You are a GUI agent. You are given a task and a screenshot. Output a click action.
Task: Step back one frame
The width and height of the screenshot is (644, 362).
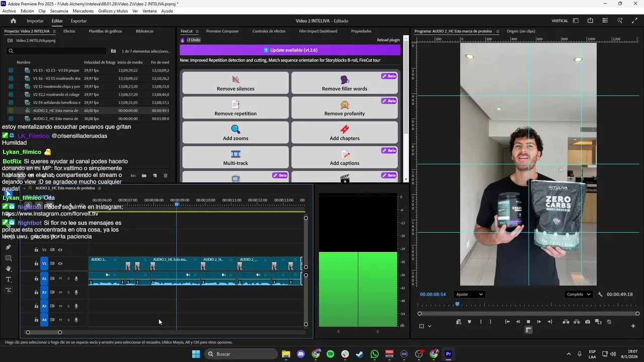[518, 322]
